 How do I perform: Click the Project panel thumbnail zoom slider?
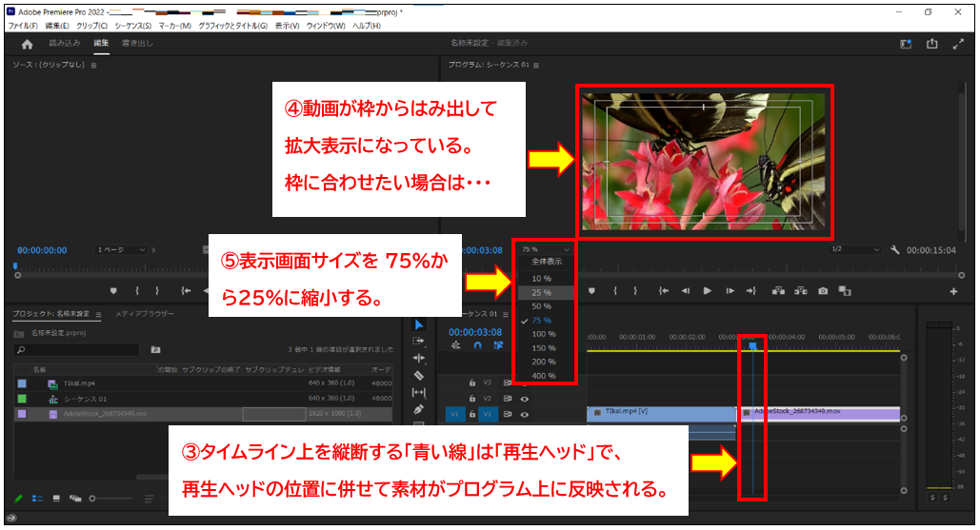click(111, 499)
